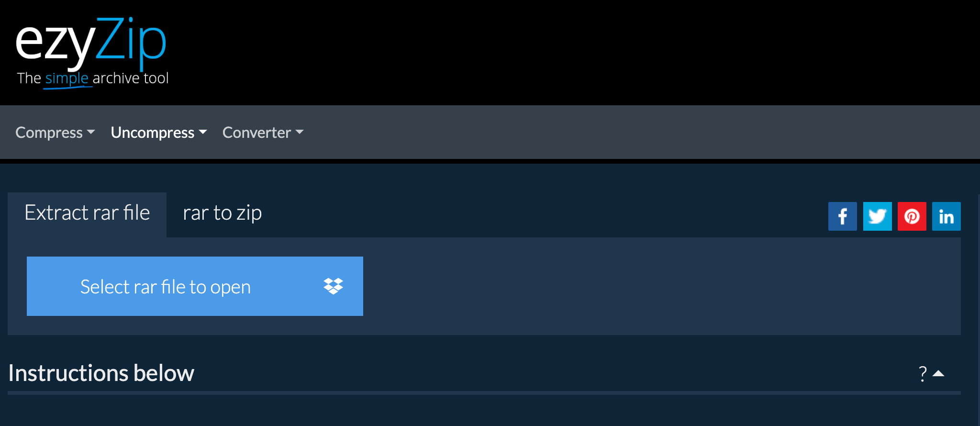980x426 pixels.
Task: Click the caret arrow beside Converter
Action: [x=300, y=132]
